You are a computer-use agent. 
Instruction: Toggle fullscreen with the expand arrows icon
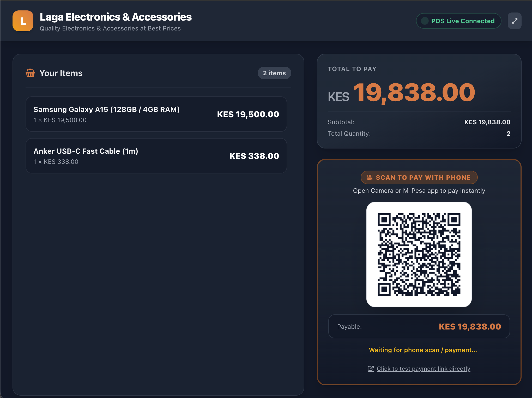point(515,21)
